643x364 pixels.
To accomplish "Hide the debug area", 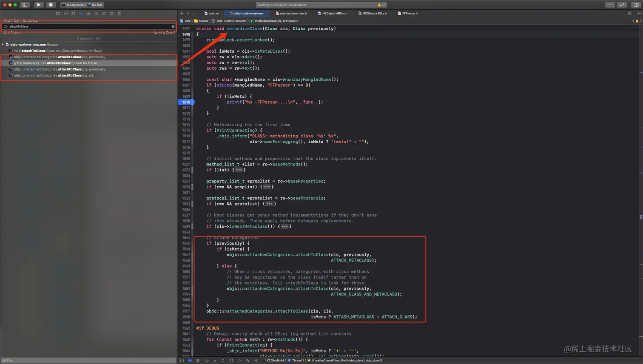I will pyautogui.click(x=182, y=361).
